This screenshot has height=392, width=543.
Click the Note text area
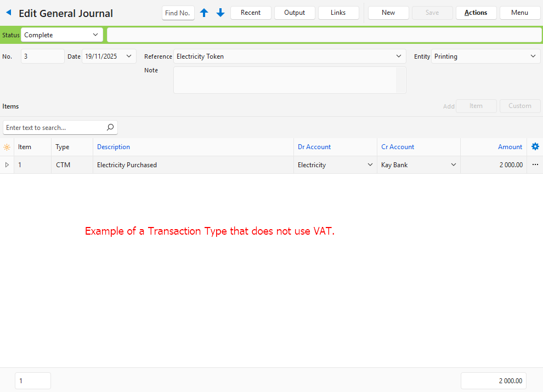click(x=285, y=80)
